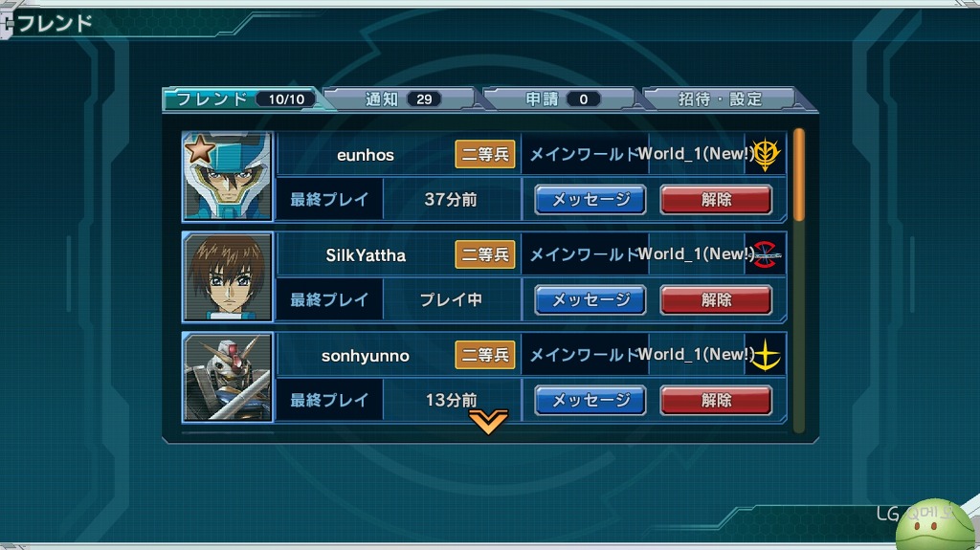Tap the green Haro mascot icon
The width and height of the screenshot is (980, 550).
(x=935, y=525)
